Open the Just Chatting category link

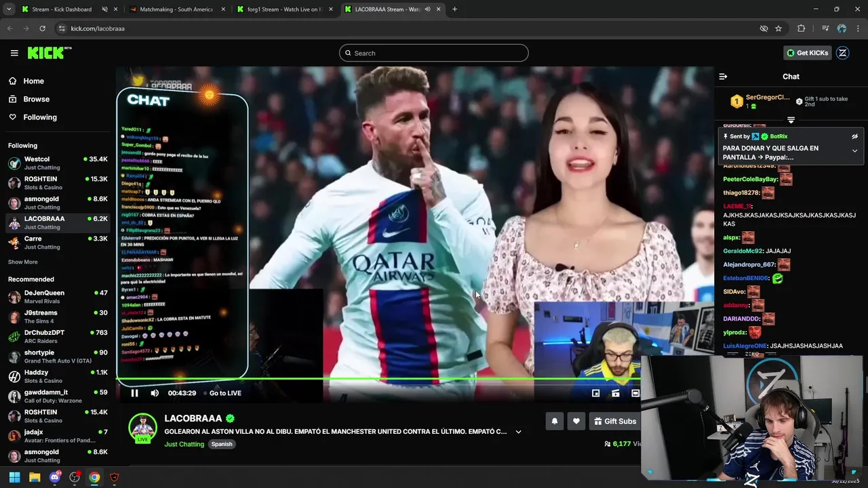coord(184,444)
